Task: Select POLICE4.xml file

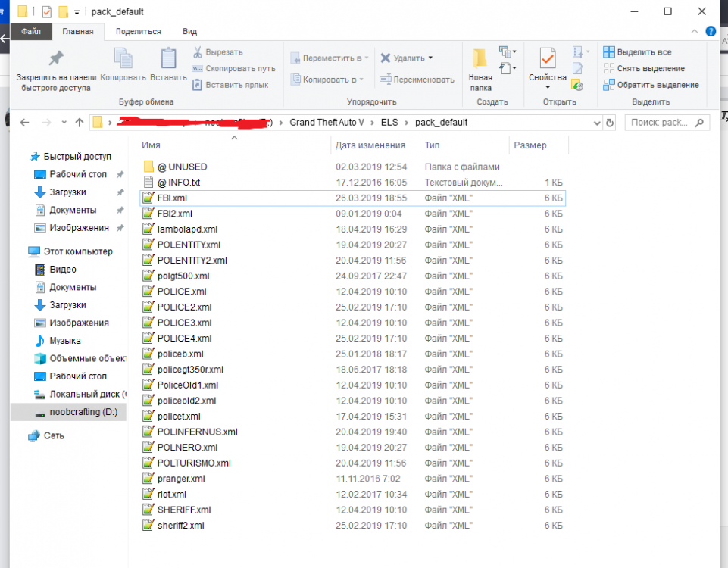Action: click(x=184, y=339)
